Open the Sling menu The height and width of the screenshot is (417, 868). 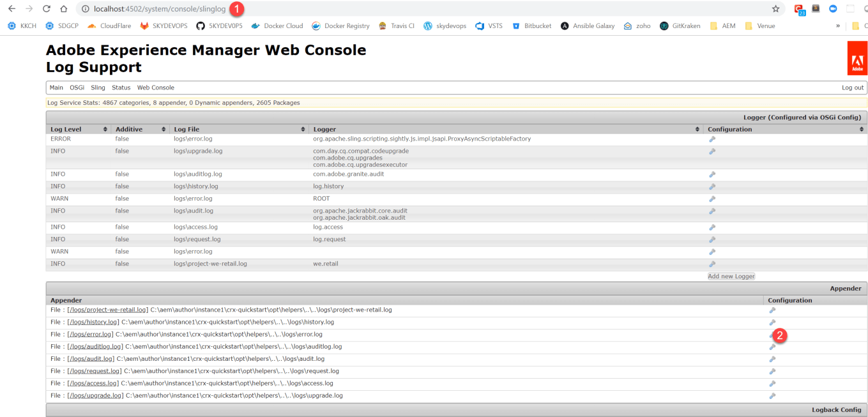(98, 87)
